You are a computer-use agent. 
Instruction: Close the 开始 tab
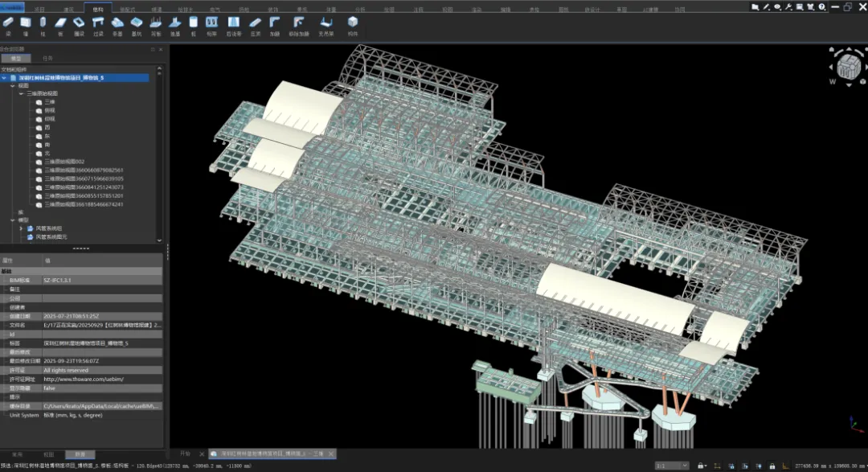click(202, 454)
